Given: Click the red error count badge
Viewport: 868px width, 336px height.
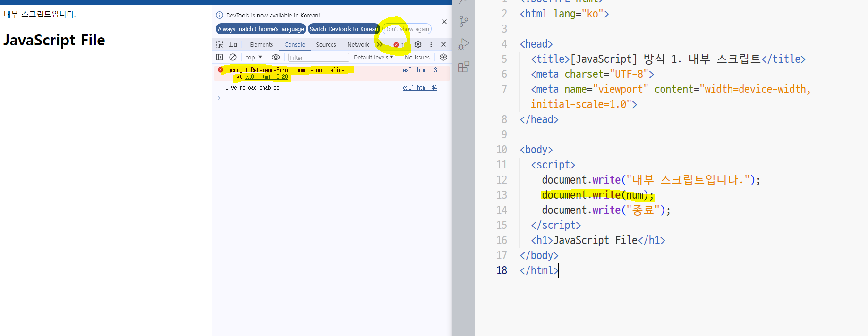Looking at the screenshot, I should tap(399, 45).
